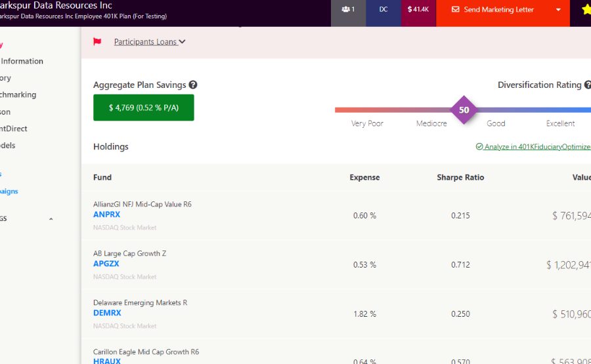The height and width of the screenshot is (364, 591).
Task: Open the Information sidebar item
Action: point(22,61)
